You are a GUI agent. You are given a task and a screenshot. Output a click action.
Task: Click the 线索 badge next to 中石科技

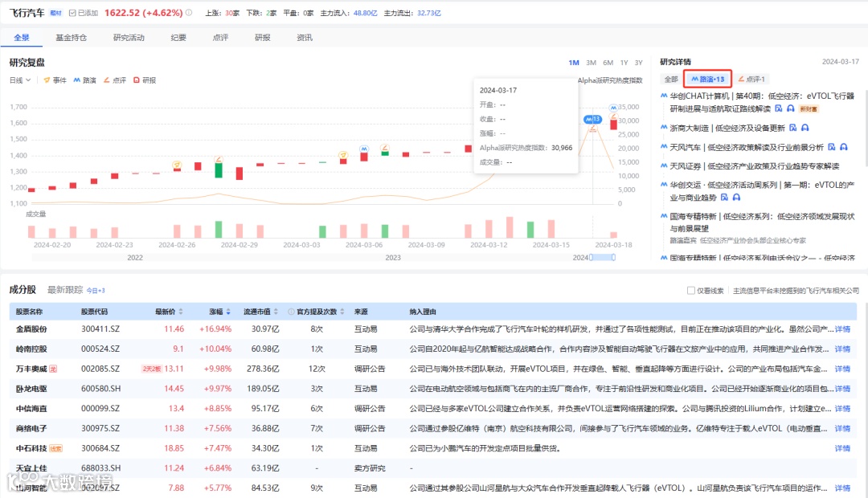point(56,448)
